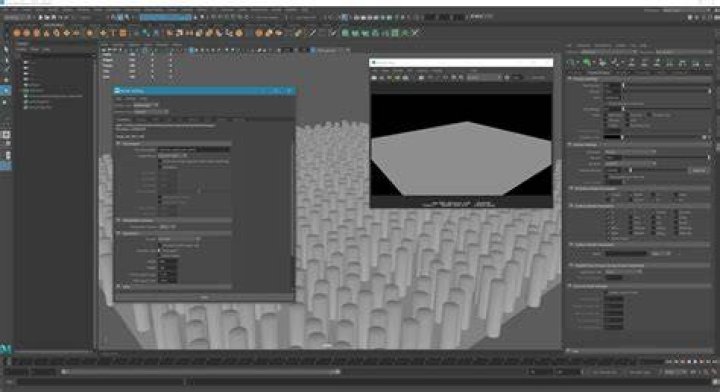Click the blue highlighted active toolbox tool
The image size is (720, 392).
pyautogui.click(x=6, y=90)
